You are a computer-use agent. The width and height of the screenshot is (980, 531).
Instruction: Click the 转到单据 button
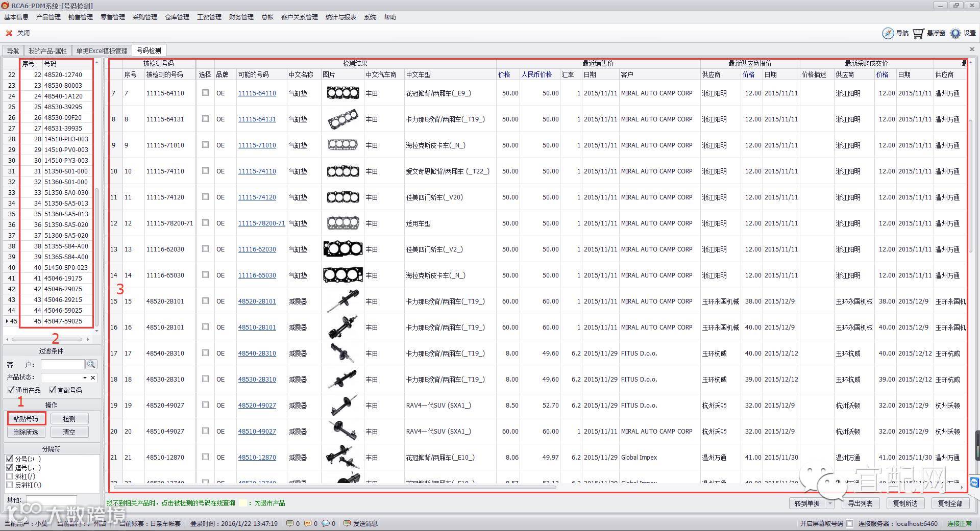click(x=807, y=503)
